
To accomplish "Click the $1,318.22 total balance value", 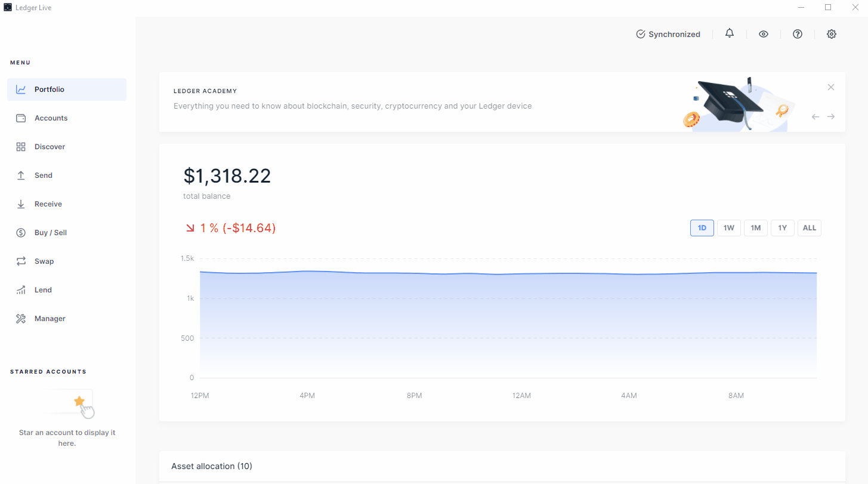I will point(227,176).
